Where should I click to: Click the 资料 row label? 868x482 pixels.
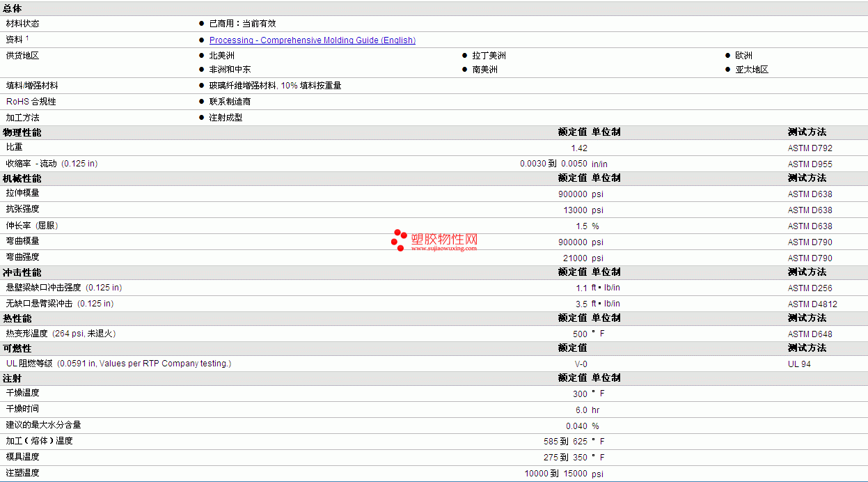pyautogui.click(x=17, y=40)
